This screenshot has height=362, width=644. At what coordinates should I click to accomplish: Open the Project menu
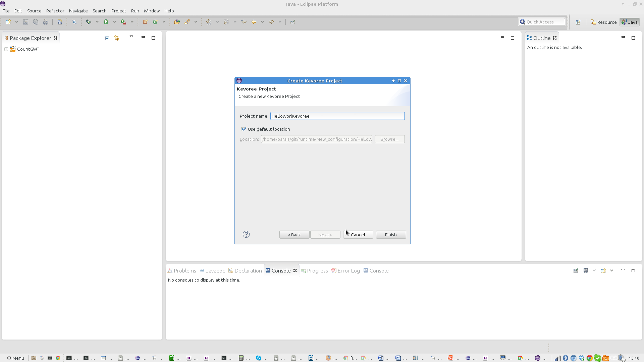coord(118,11)
